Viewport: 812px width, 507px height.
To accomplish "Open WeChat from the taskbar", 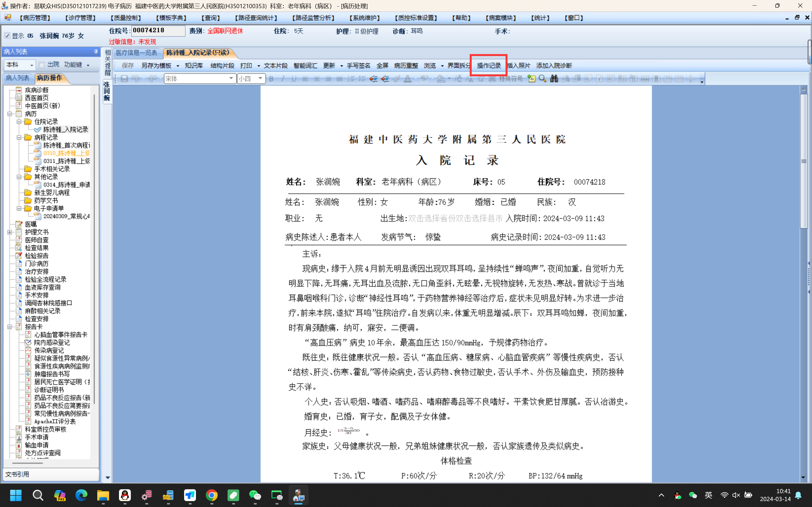I will point(255,495).
